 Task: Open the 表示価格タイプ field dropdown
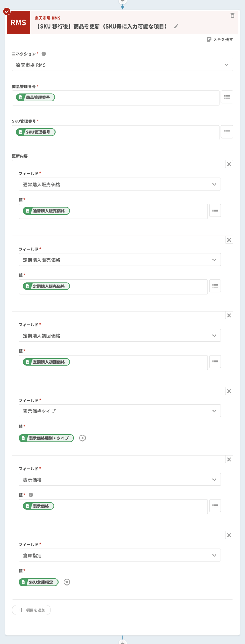pos(120,411)
